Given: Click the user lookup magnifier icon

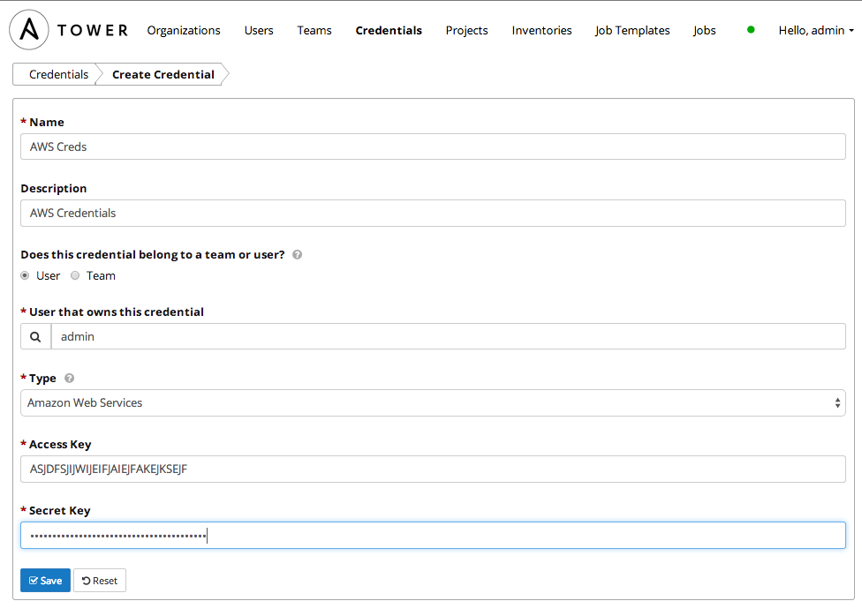Looking at the screenshot, I should tap(35, 336).
